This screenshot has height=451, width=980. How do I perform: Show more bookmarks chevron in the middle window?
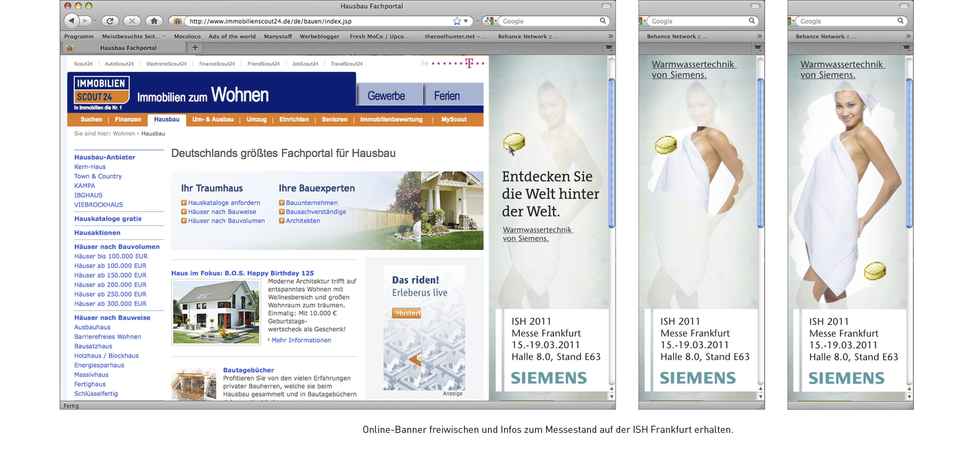759,36
